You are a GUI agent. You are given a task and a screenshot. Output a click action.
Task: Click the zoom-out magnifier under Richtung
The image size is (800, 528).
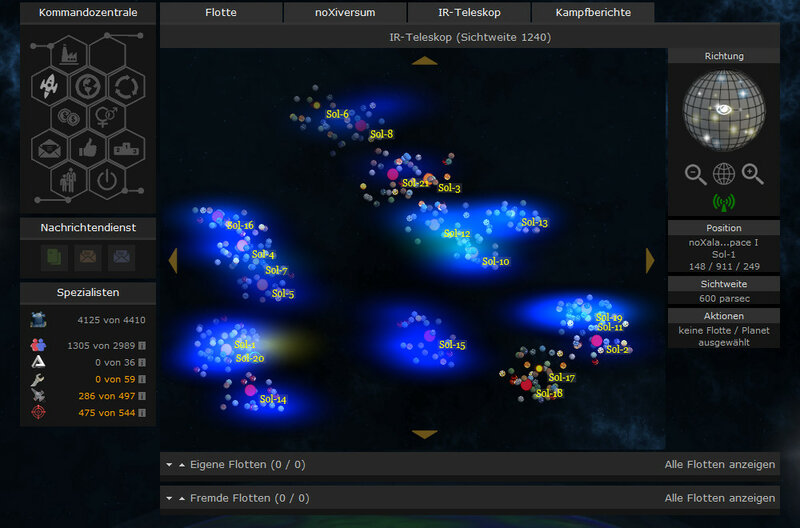695,174
